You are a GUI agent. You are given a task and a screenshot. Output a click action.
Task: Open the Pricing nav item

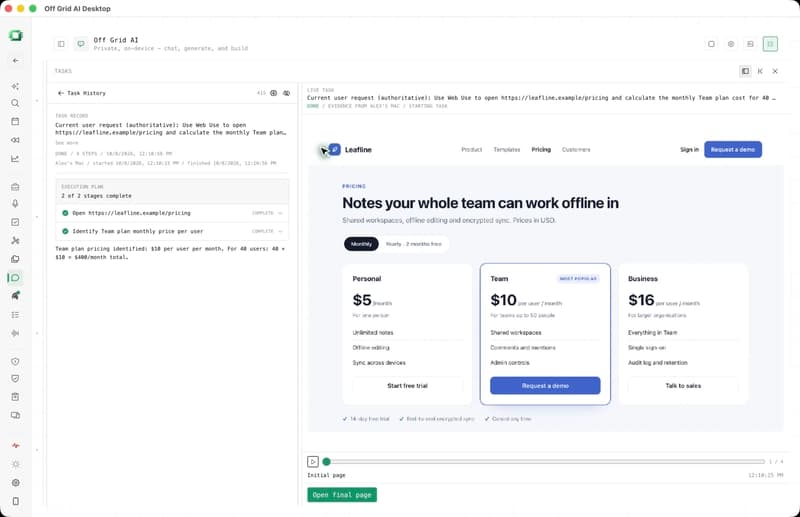(x=541, y=150)
